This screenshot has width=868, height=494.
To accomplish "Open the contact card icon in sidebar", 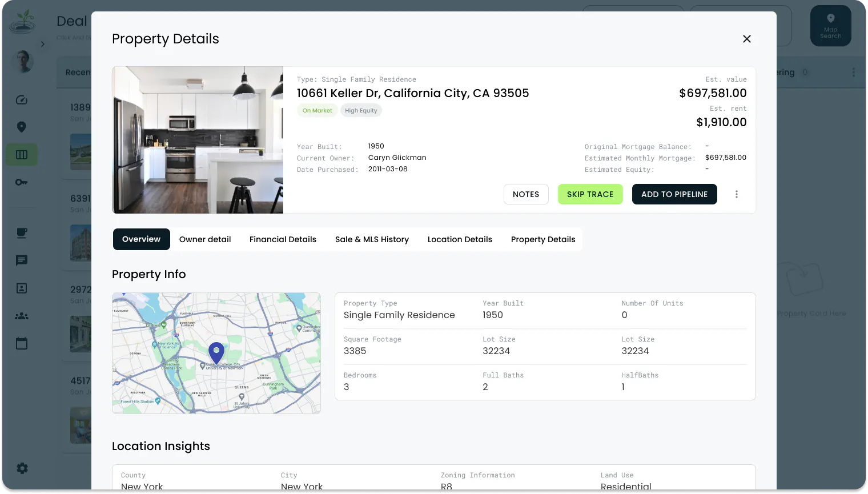I will (22, 288).
